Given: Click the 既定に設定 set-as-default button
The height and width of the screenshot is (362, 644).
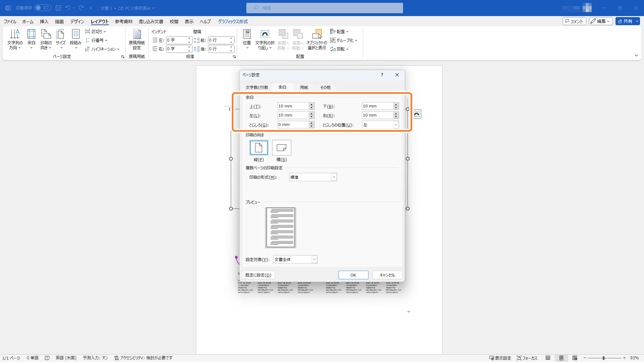Looking at the screenshot, I should [258, 275].
